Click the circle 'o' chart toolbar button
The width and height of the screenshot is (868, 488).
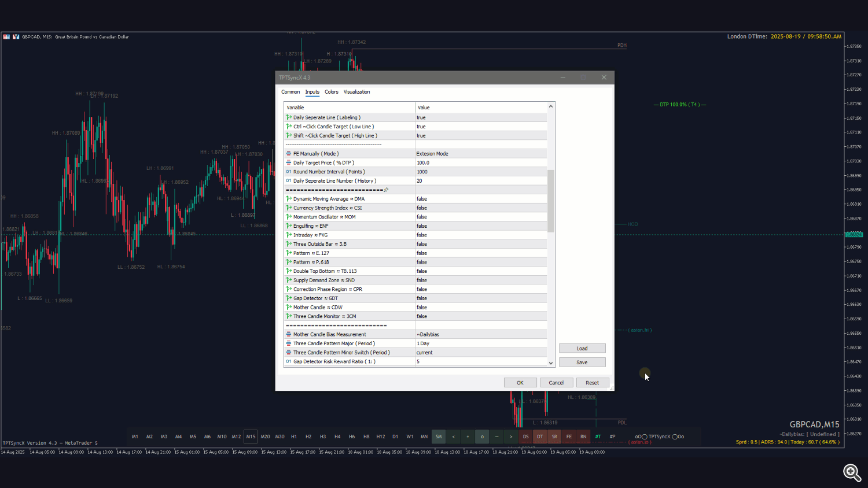pos(482,437)
